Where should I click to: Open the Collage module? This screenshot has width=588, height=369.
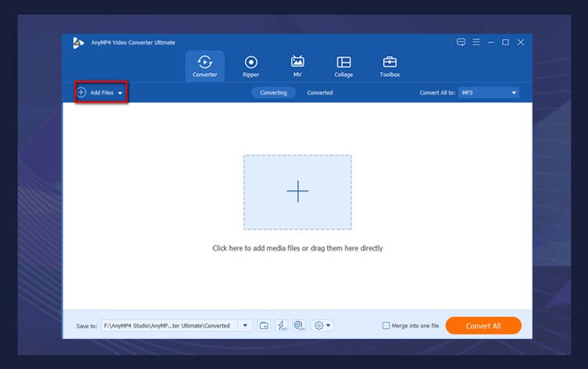tap(343, 65)
